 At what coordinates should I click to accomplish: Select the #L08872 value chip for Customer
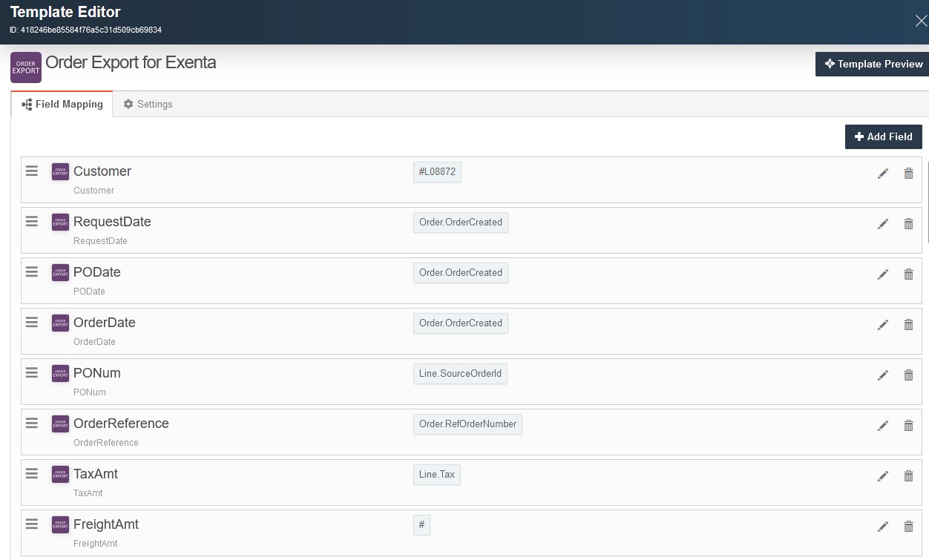point(437,171)
